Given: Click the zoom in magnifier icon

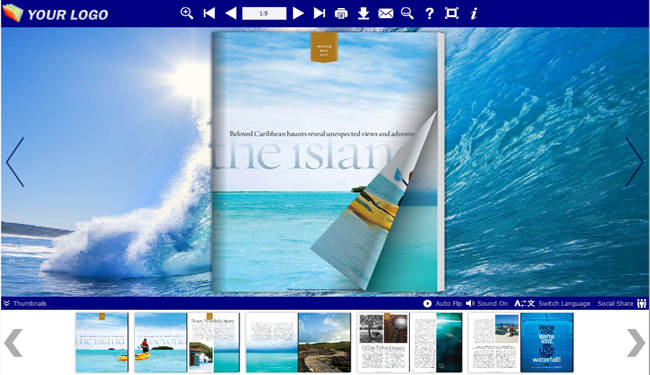Looking at the screenshot, I should click(x=187, y=13).
